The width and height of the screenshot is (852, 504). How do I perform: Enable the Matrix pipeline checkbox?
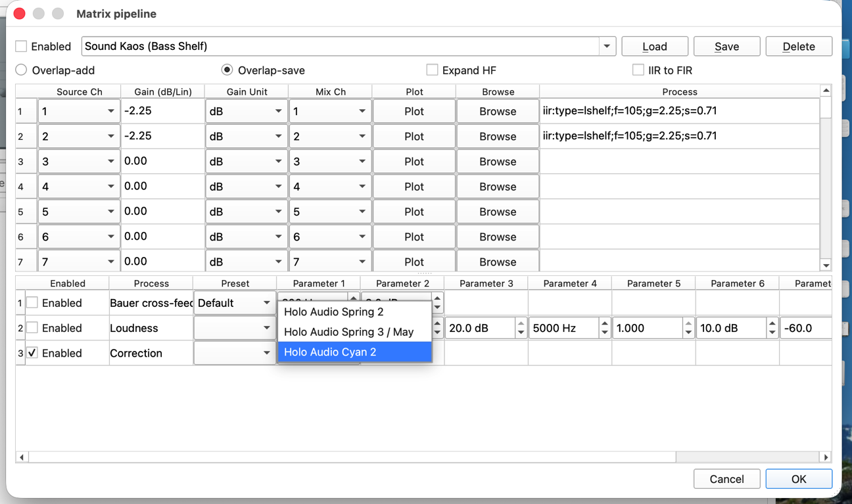click(x=22, y=47)
